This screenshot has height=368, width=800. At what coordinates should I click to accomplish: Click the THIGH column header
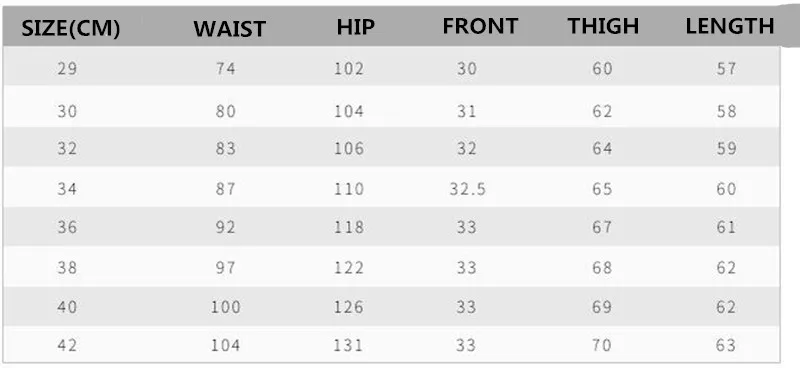coord(604,26)
